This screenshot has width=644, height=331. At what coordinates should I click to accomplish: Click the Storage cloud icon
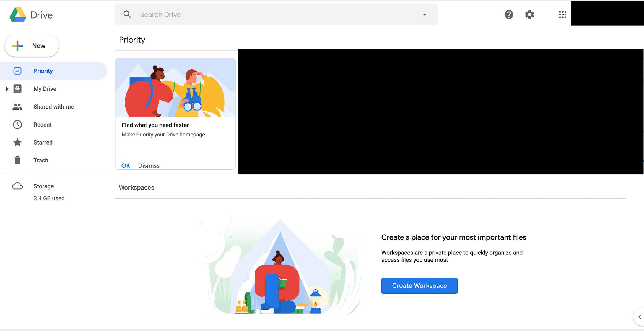tap(17, 186)
